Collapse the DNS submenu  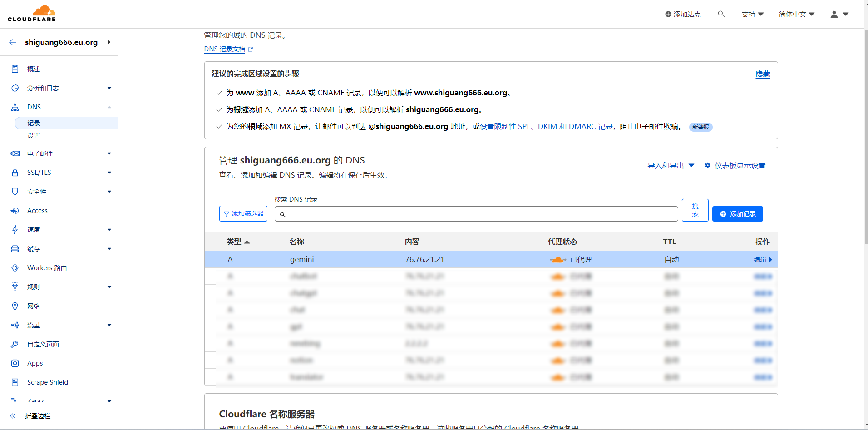(109, 107)
